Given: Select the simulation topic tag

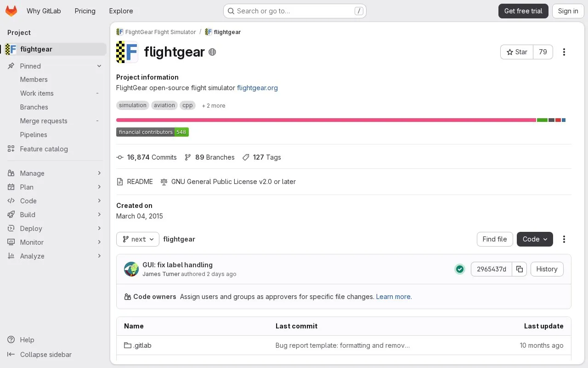Looking at the screenshot, I should pyautogui.click(x=133, y=105).
